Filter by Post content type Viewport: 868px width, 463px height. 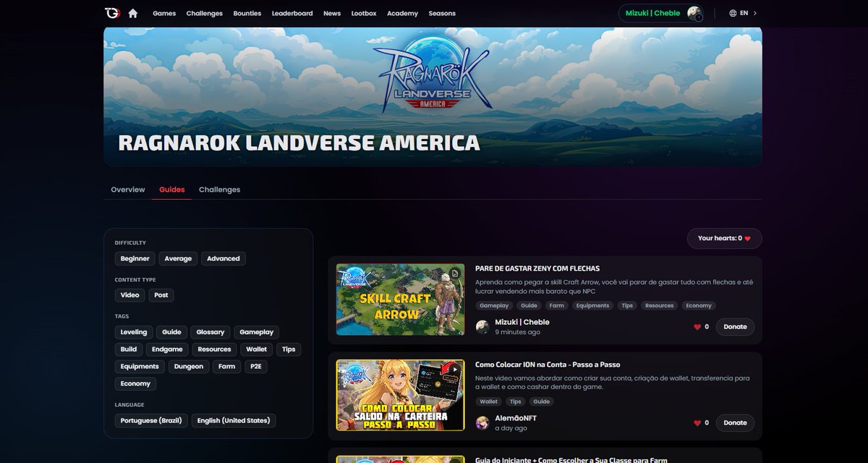click(x=161, y=295)
